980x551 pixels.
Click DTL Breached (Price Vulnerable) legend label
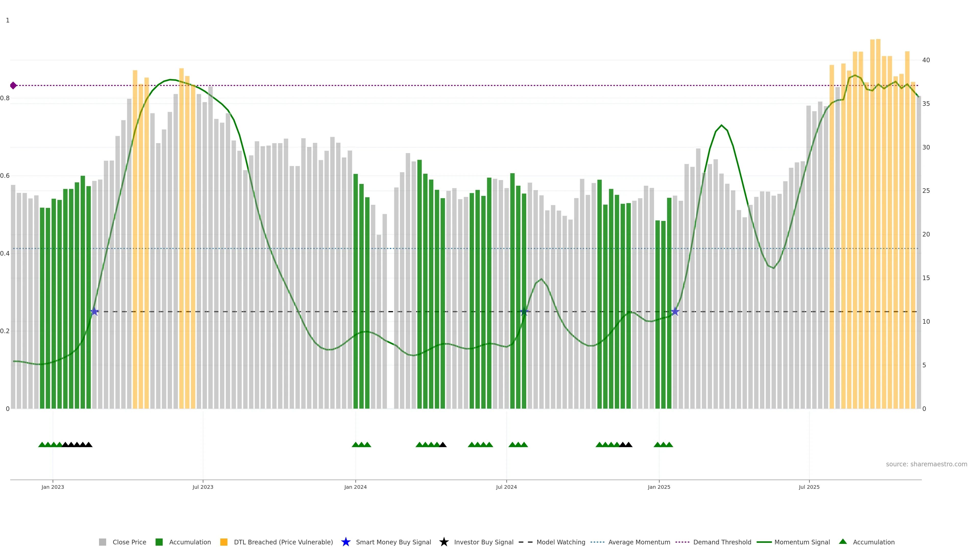coord(283,542)
